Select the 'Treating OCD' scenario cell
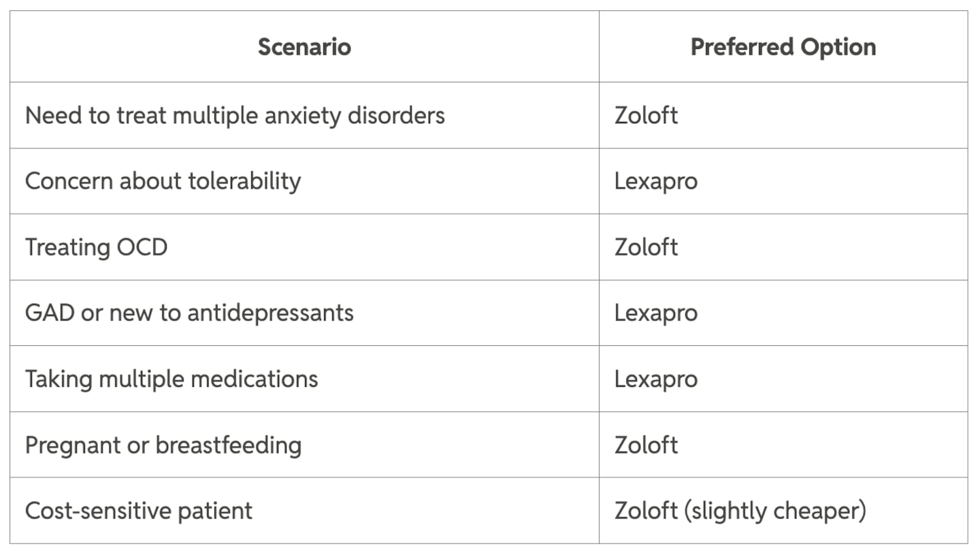Viewport: 980px width, 555px height. 96,247
